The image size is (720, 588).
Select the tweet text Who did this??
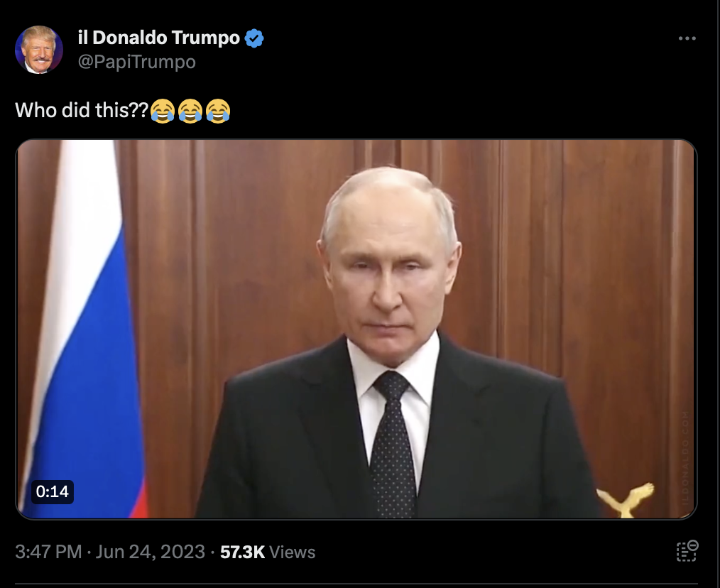pos(82,110)
